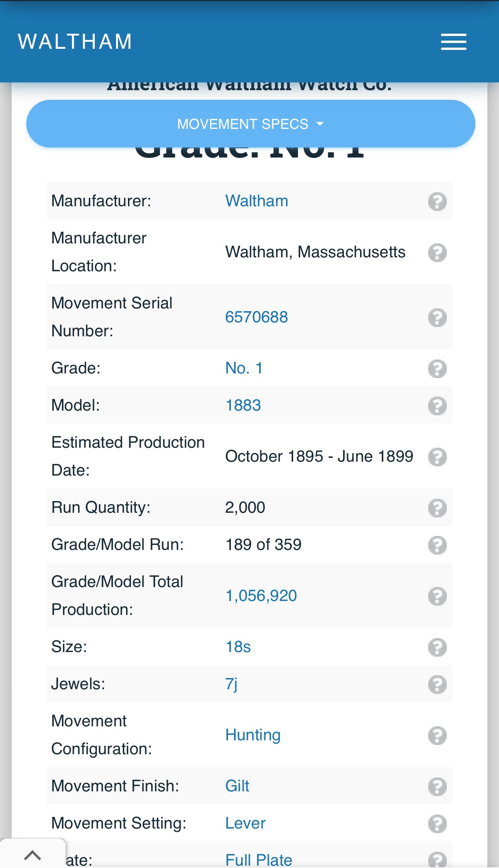Open the hamburger navigation menu

[453, 42]
